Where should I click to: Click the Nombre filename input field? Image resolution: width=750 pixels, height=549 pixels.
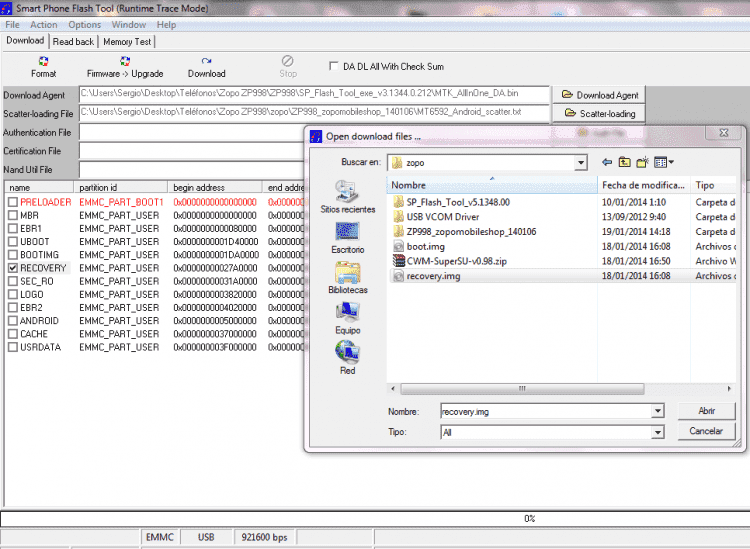[x=546, y=411]
